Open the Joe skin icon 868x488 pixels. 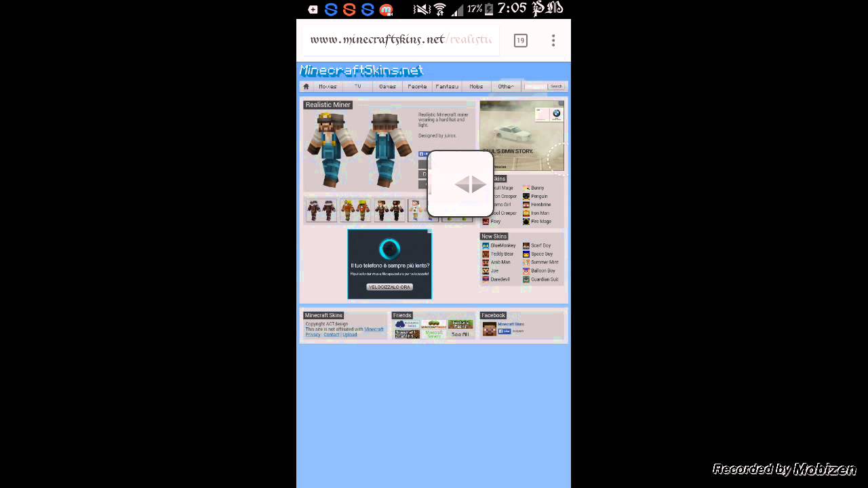coord(486,271)
